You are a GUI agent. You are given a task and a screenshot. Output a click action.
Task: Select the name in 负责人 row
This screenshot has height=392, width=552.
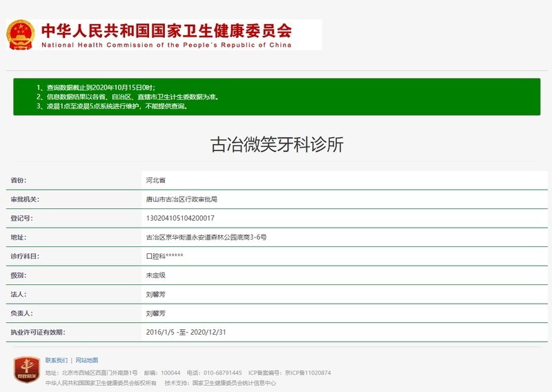[x=156, y=313]
